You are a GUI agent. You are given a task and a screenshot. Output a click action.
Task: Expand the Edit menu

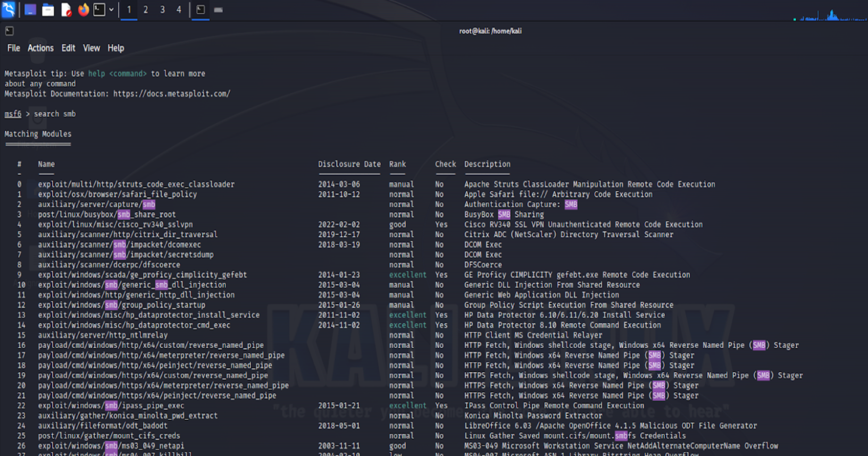pos(68,48)
